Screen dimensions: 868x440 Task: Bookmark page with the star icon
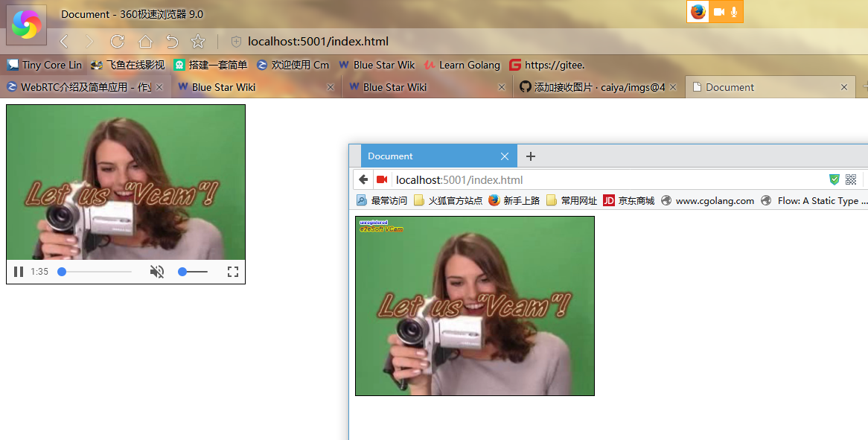pyautogui.click(x=197, y=42)
